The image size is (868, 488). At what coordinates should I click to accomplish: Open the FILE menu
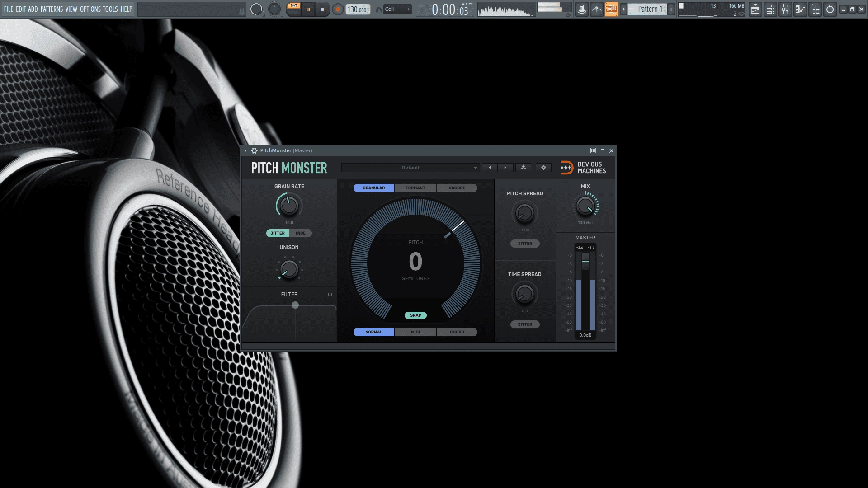pyautogui.click(x=8, y=9)
